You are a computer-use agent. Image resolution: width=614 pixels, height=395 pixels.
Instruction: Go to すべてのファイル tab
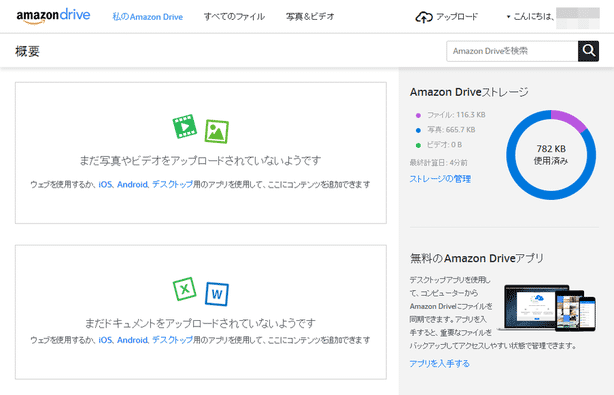[x=234, y=17]
